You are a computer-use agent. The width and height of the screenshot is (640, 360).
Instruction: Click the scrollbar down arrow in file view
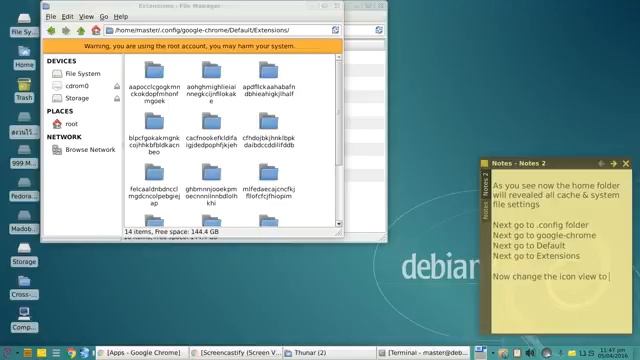click(x=339, y=224)
